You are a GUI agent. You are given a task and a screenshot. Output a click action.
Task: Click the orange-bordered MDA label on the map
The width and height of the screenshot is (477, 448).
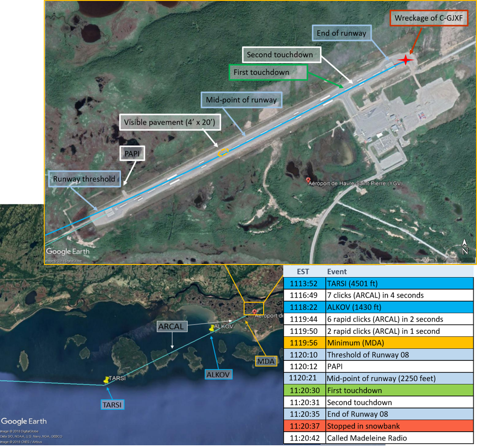(267, 361)
